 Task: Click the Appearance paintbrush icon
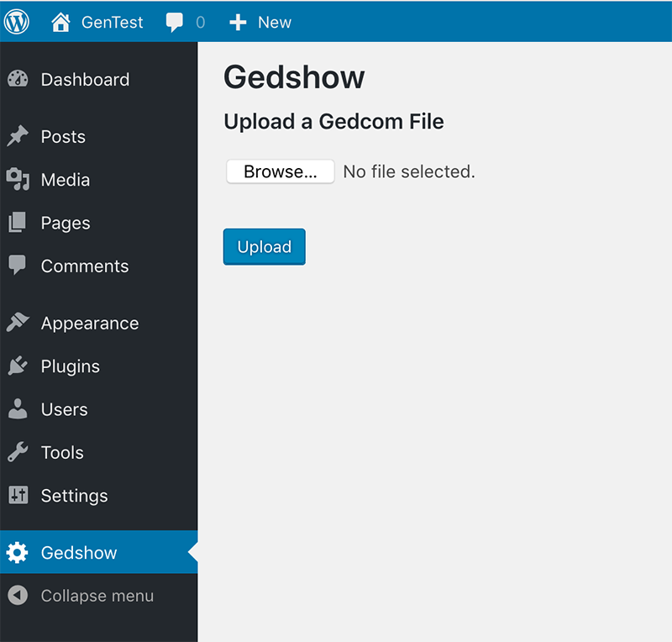point(18,324)
